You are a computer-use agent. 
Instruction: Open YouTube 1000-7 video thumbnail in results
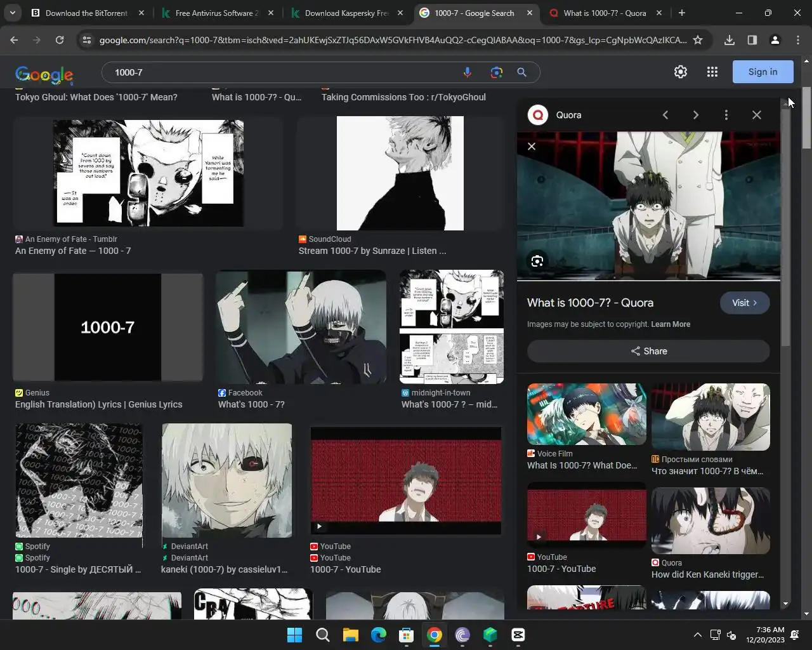406,481
